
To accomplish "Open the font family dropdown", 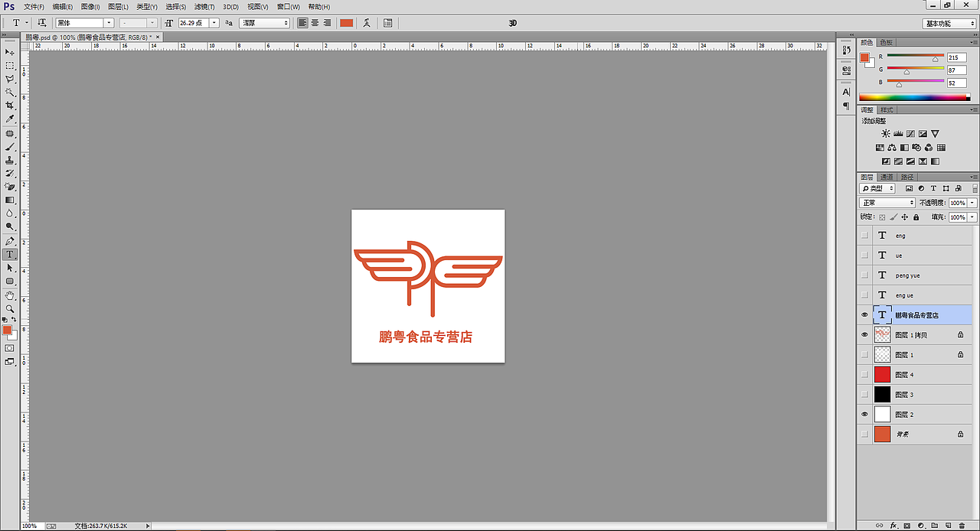I will pos(107,22).
